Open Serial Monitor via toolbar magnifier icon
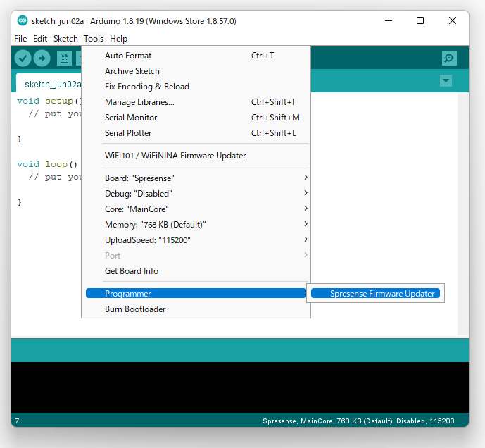485x448 pixels. 448,58
